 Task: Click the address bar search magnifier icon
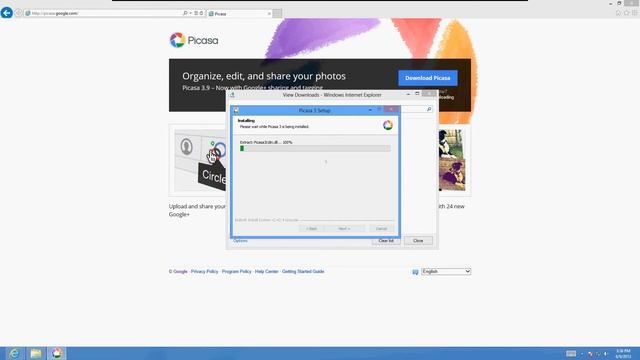(185, 13)
